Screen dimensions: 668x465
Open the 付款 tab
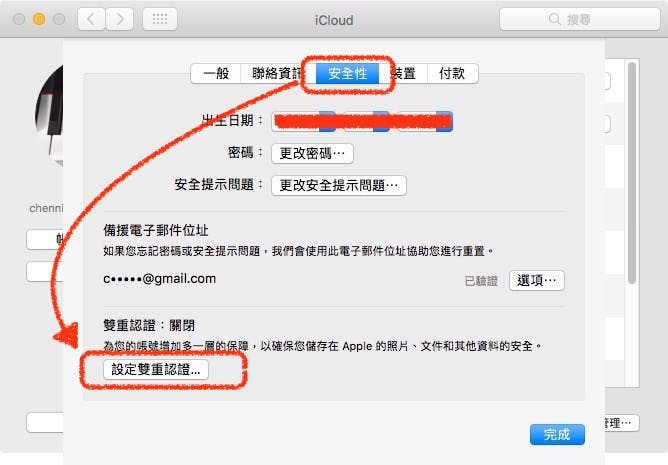[x=452, y=73]
